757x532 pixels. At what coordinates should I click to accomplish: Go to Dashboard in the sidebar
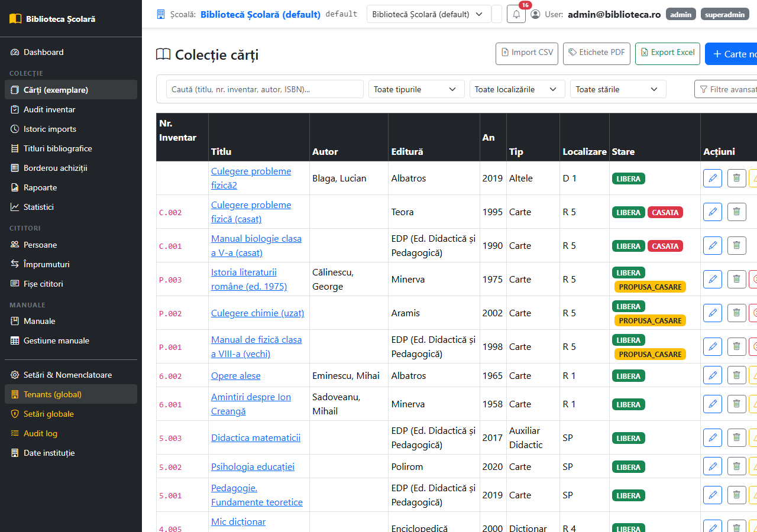coord(71,52)
